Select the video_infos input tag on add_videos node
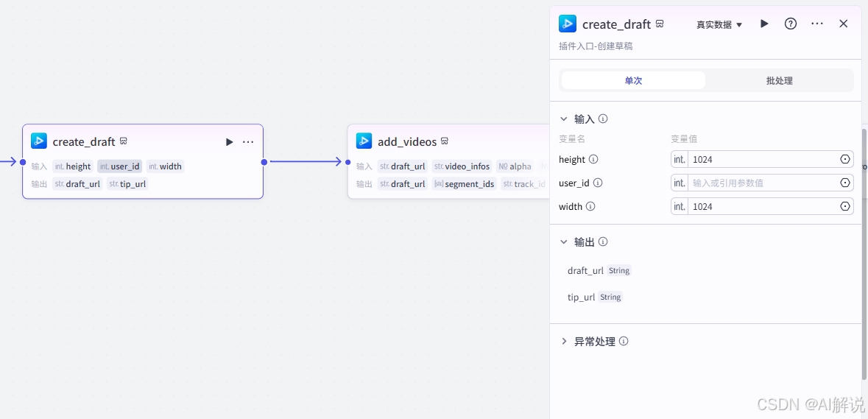Screen dimensions: 868x419 (462, 166)
